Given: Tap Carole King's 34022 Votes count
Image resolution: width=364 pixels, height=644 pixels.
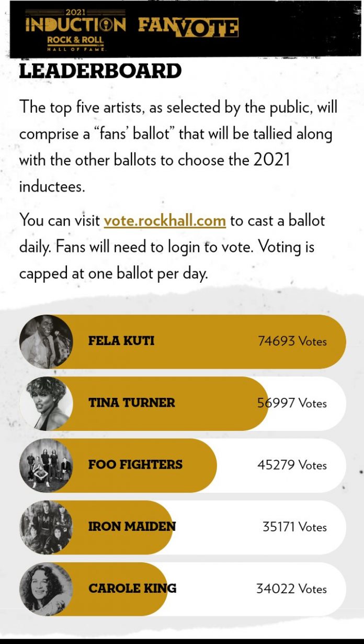Looking at the screenshot, I should click(291, 589).
